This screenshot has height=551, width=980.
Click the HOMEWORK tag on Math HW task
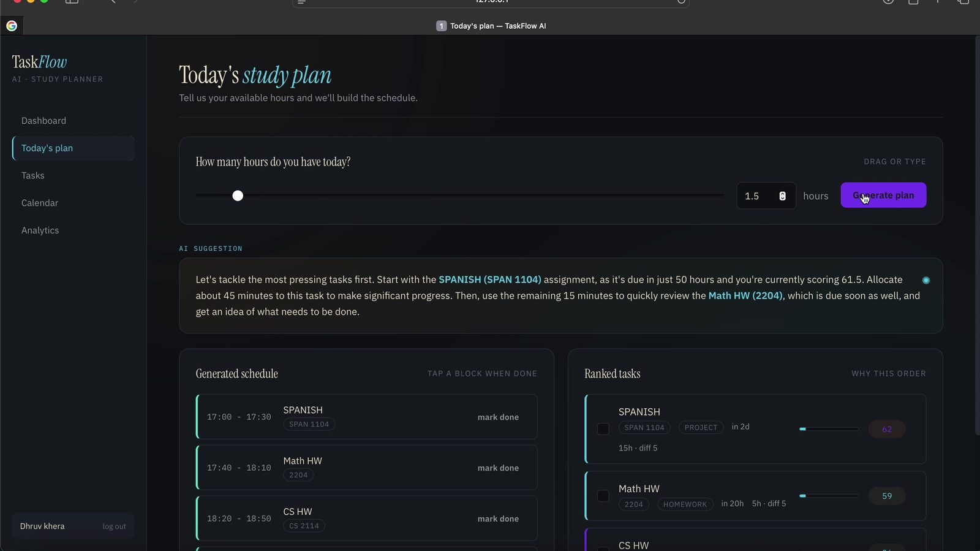click(x=685, y=504)
